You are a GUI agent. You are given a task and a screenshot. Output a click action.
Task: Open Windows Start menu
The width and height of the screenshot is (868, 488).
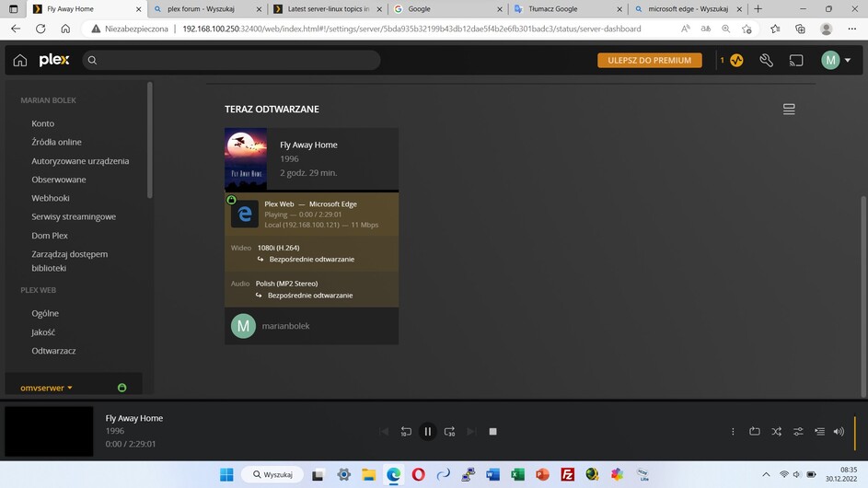click(226, 475)
